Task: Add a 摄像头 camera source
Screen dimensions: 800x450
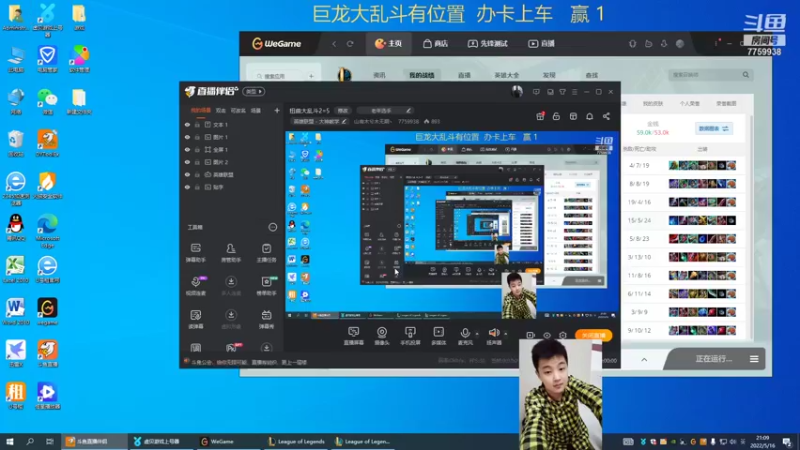Action: point(382,336)
